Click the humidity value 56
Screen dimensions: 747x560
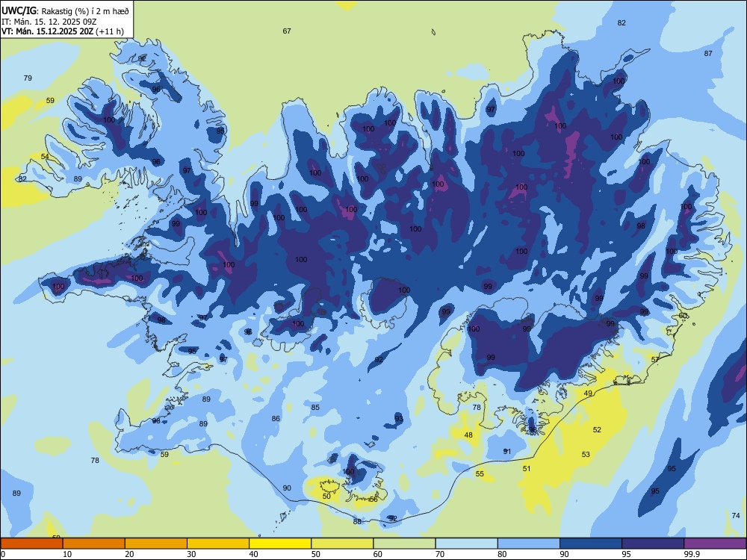tap(373, 499)
